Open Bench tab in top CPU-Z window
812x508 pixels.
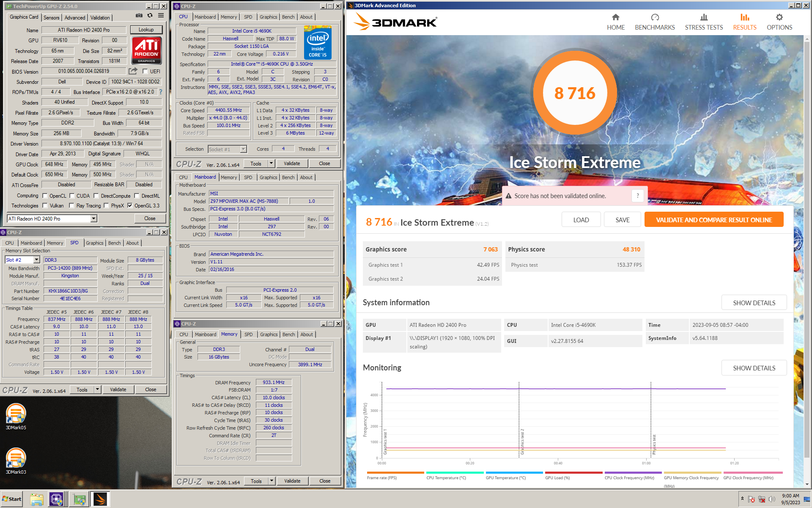(288, 17)
